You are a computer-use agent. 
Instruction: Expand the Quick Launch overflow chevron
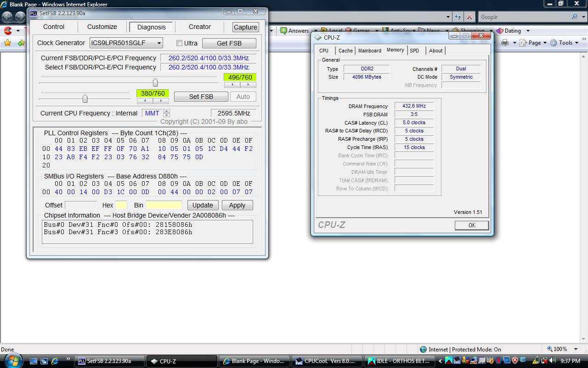click(x=68, y=359)
